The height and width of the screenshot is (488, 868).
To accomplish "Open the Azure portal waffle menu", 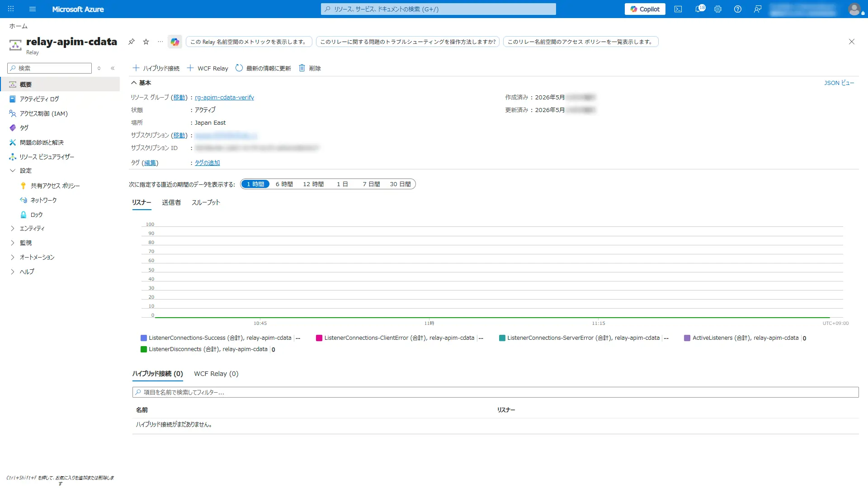I will [11, 9].
